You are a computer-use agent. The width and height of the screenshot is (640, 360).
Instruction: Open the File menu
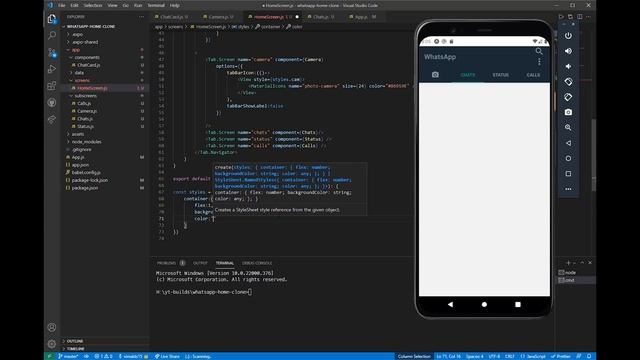pos(62,5)
